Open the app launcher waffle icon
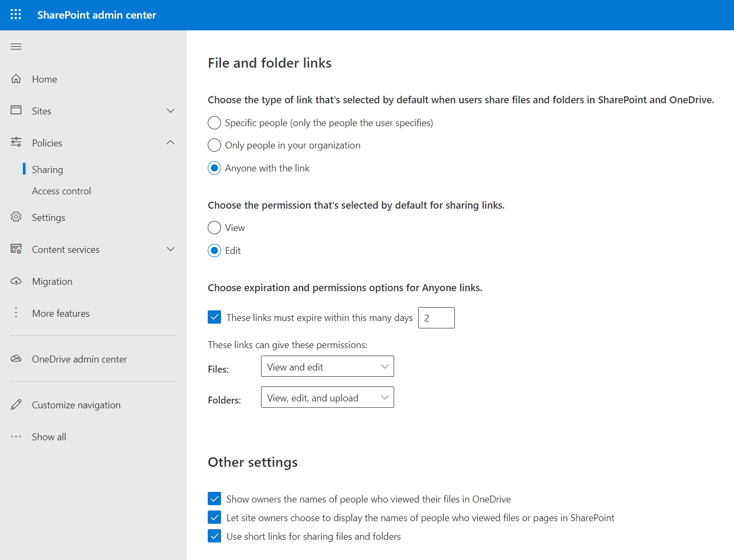Image resolution: width=734 pixels, height=560 pixels. coord(16,14)
